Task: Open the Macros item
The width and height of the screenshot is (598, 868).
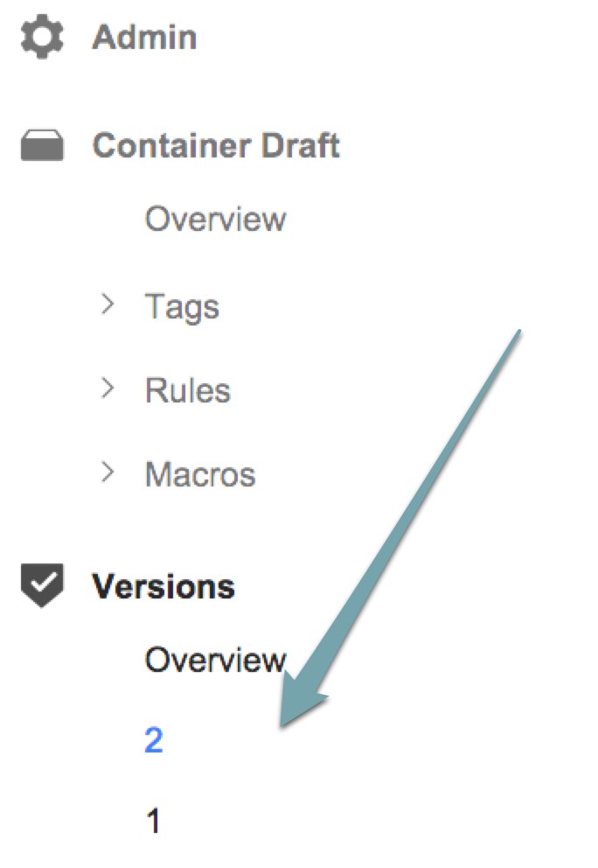Action: (200, 474)
